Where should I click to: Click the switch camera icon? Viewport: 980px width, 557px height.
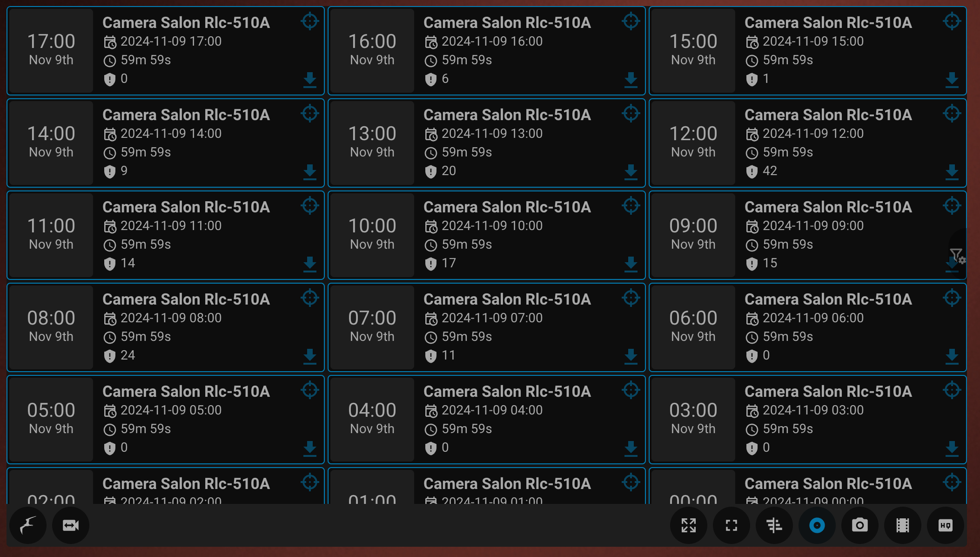click(x=71, y=525)
